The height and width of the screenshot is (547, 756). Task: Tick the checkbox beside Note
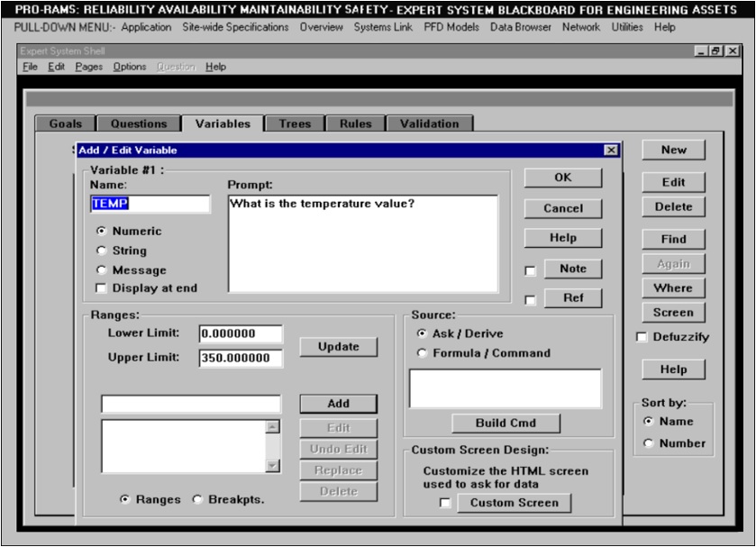(530, 271)
